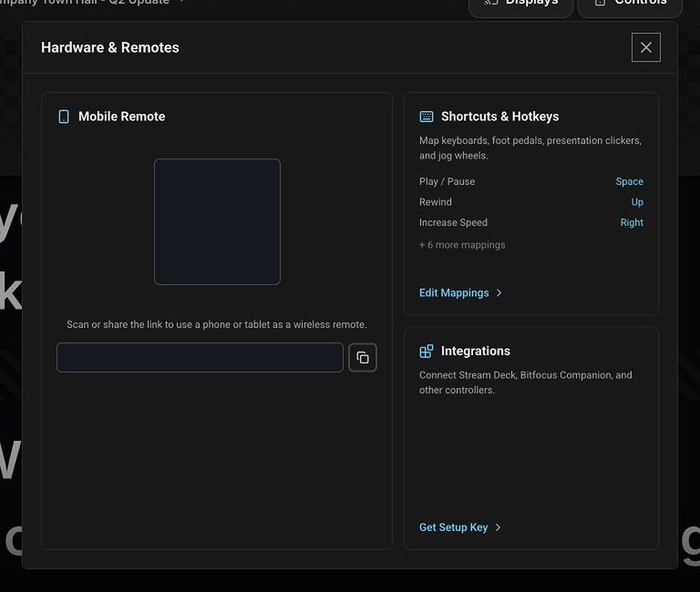
Task: Click the Mobile Remote phone icon
Action: tap(64, 117)
